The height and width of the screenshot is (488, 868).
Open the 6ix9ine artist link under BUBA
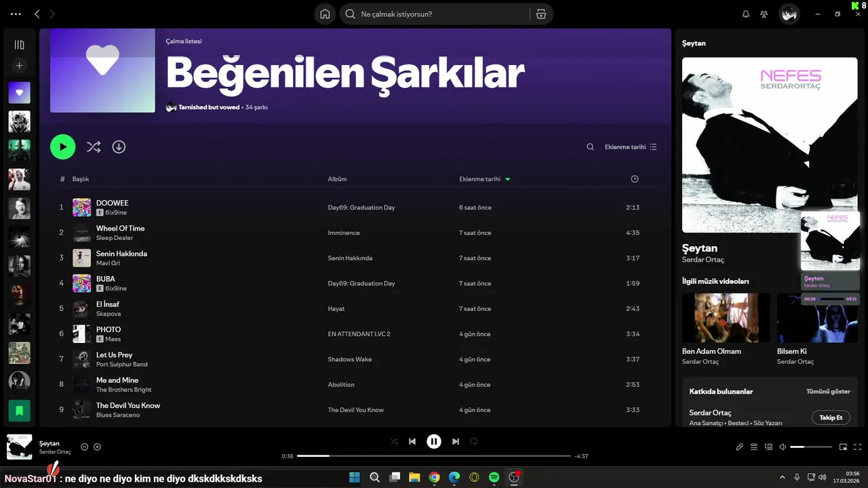coord(116,288)
